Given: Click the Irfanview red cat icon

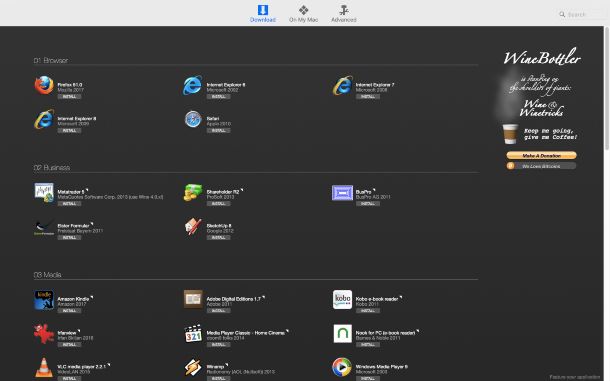Looking at the screenshot, I should 44,334.
